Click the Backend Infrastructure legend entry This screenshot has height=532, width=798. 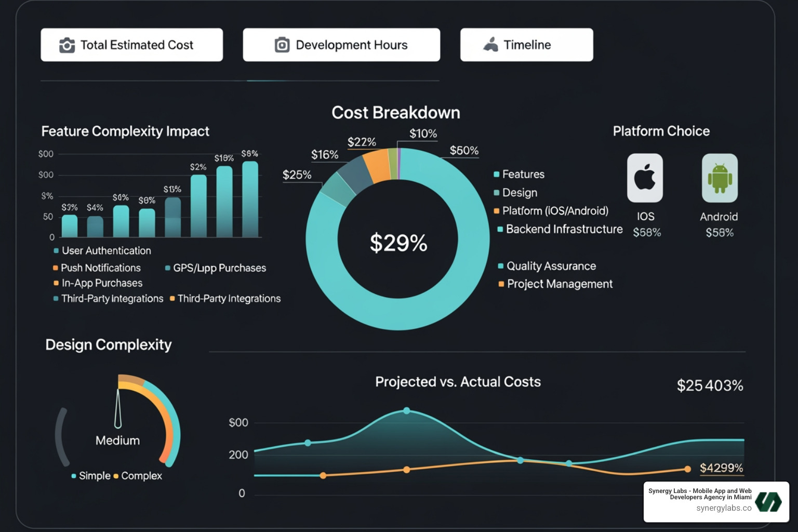tap(564, 229)
